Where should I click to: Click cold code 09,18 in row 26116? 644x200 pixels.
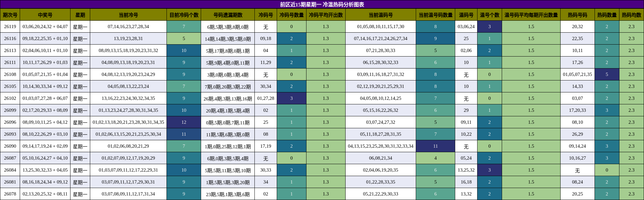[x=266, y=38]
